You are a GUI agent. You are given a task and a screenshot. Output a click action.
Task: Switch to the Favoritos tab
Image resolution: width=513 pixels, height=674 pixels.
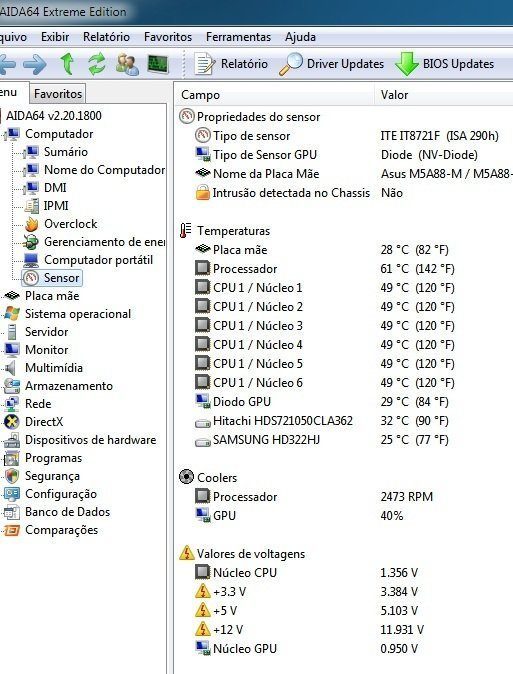pos(58,93)
